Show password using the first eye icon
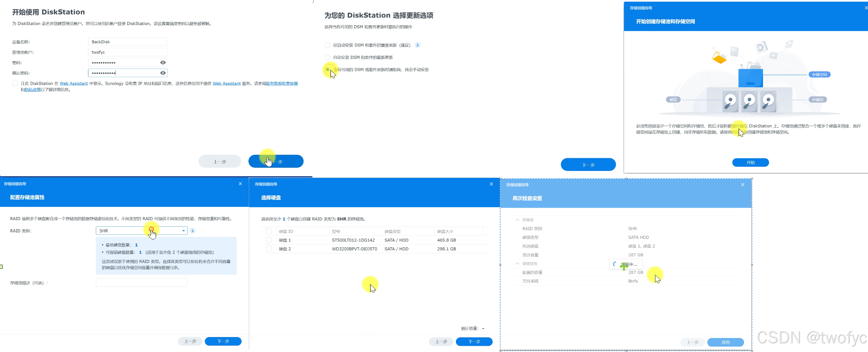Screen dimensions: 868x352 (163, 63)
